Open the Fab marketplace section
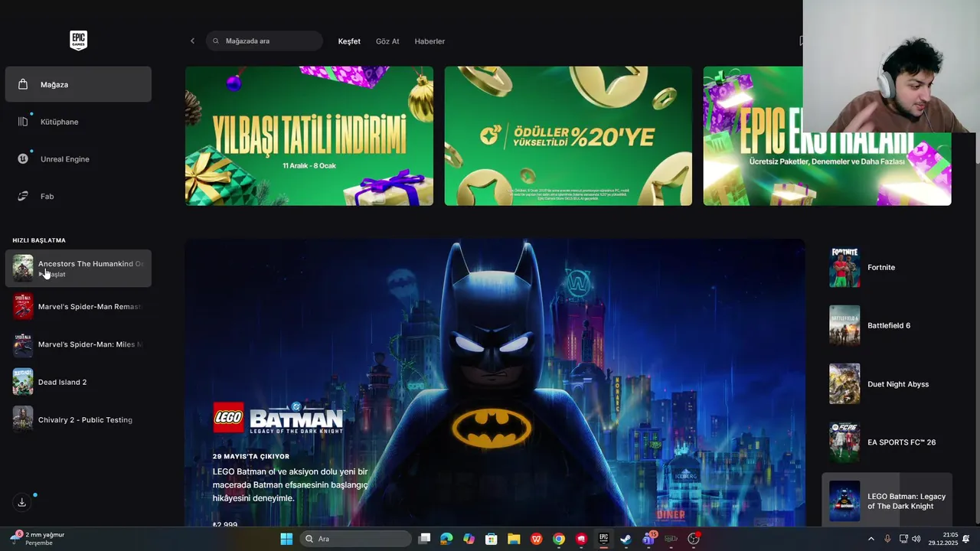This screenshot has height=551, width=980. point(78,197)
